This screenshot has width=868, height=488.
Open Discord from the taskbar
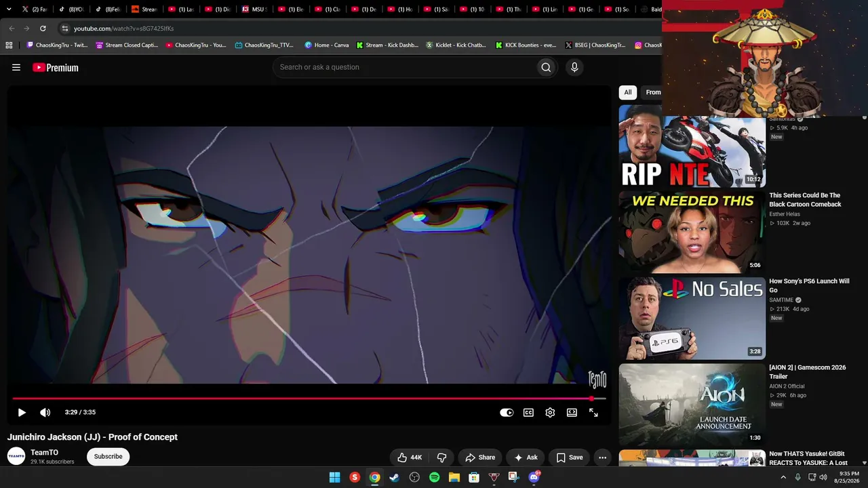pyautogui.click(x=534, y=477)
